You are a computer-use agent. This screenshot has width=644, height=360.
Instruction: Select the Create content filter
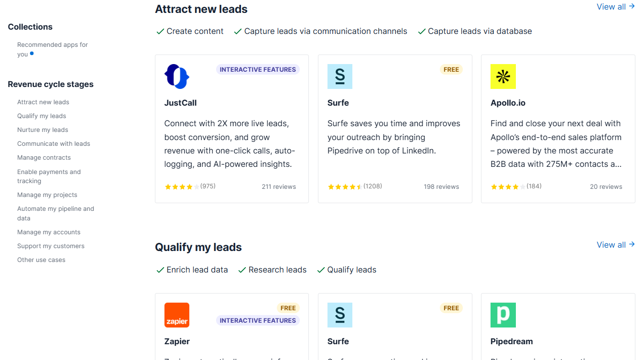point(190,31)
